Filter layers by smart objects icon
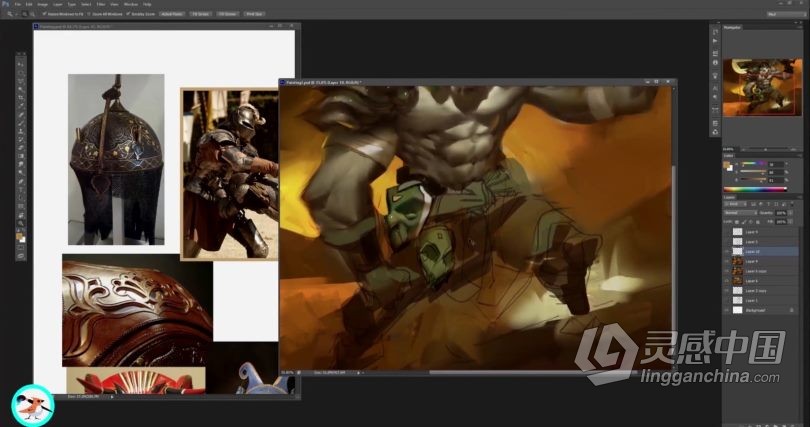The image size is (810, 427). point(784,204)
